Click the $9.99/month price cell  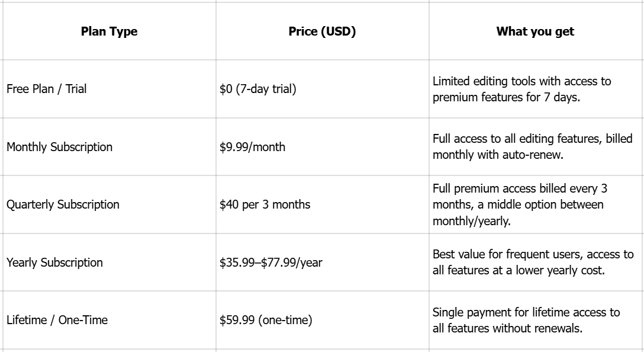pyautogui.click(x=252, y=147)
